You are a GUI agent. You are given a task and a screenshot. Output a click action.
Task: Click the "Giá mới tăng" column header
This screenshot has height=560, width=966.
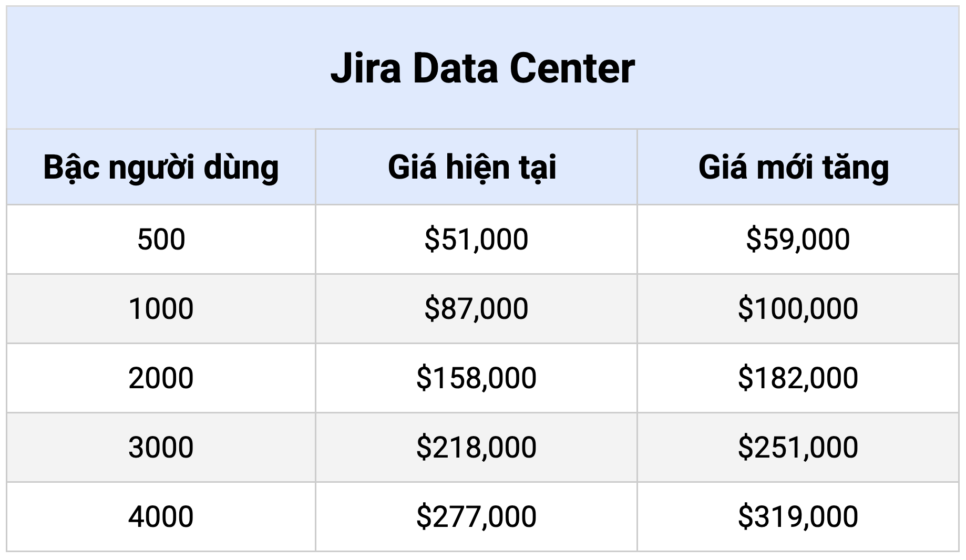[794, 168]
